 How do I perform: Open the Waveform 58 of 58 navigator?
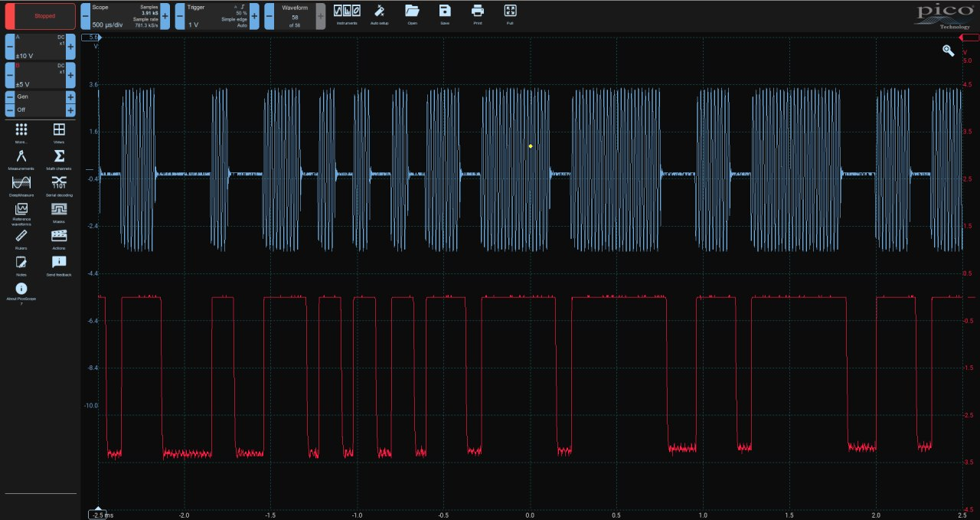(x=295, y=16)
